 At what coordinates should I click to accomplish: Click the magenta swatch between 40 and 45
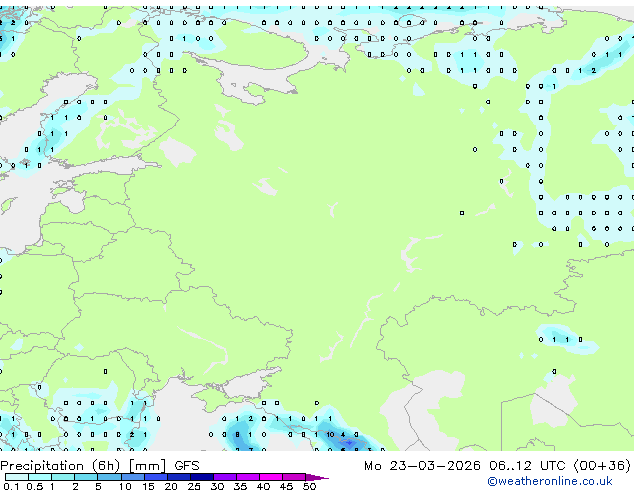271,477
